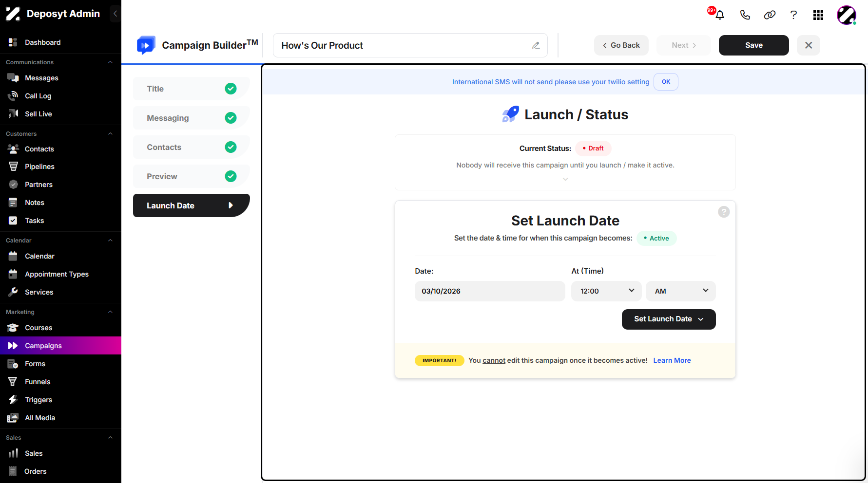Collapse the Customers section

110,134
